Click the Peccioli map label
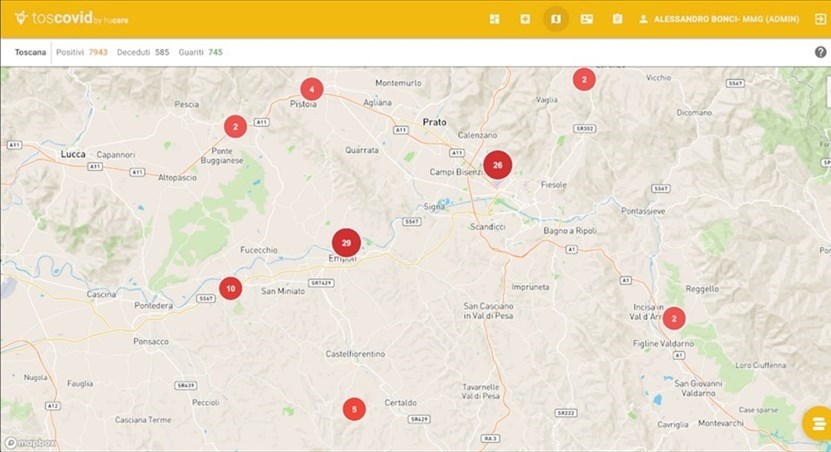The image size is (831, 452). (206, 402)
